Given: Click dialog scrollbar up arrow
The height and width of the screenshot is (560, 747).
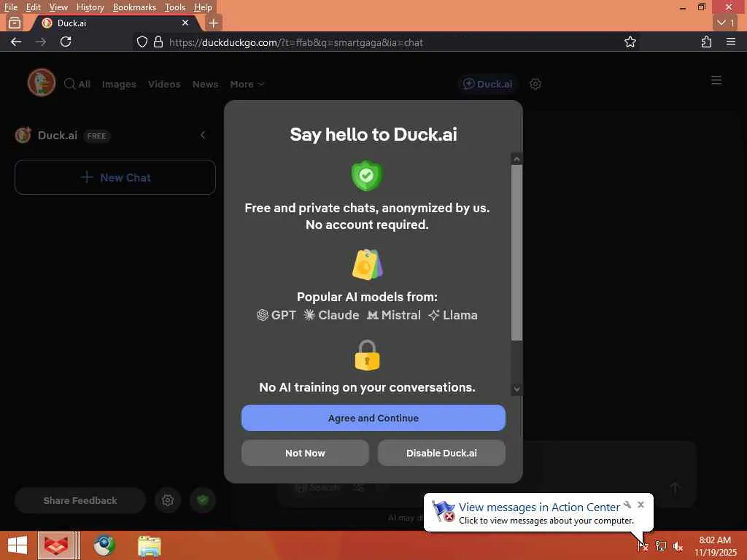Looking at the screenshot, I should point(516,158).
